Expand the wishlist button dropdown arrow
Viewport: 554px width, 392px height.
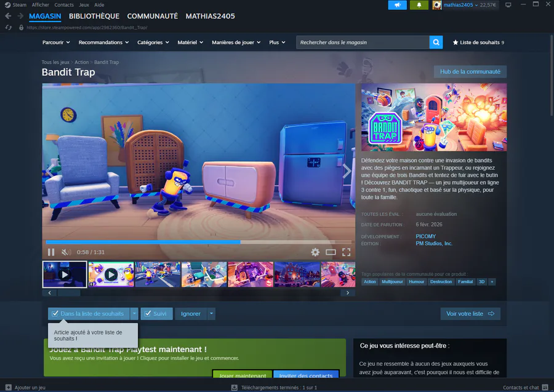(134, 314)
